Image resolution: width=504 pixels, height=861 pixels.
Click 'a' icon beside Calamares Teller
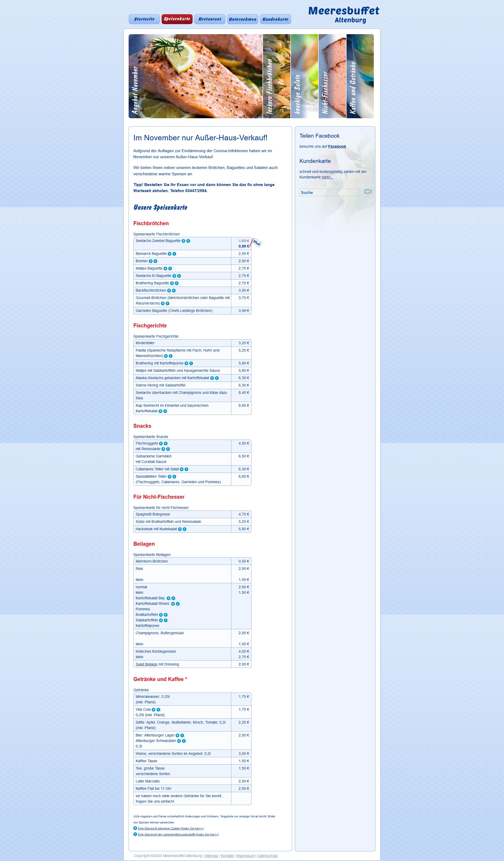tap(182, 469)
